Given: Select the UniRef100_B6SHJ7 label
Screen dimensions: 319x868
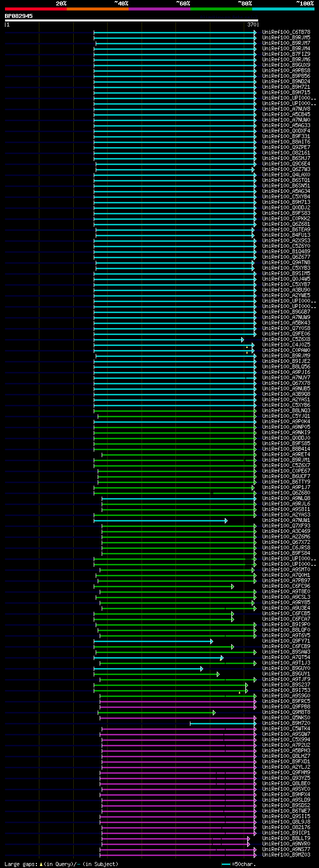Looking at the screenshot, I should pos(286,159).
